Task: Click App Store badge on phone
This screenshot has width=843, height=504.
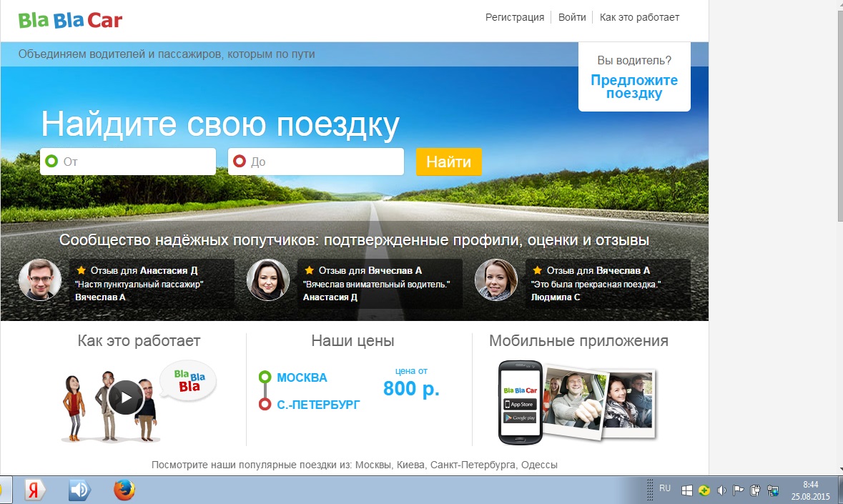Action: [x=520, y=404]
